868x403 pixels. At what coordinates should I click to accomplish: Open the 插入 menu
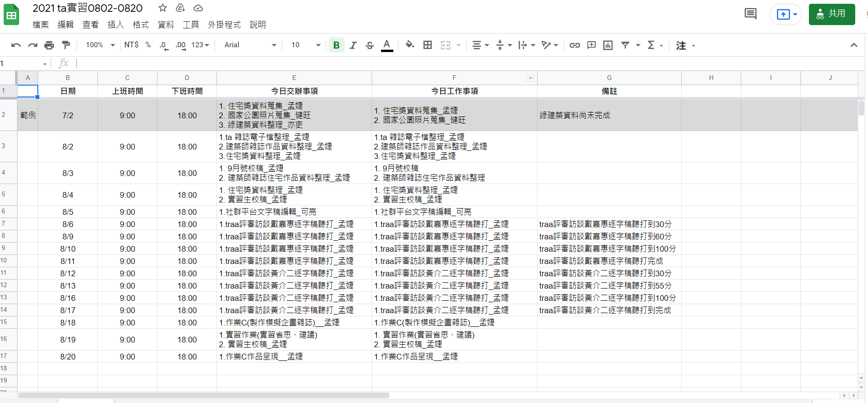(115, 25)
